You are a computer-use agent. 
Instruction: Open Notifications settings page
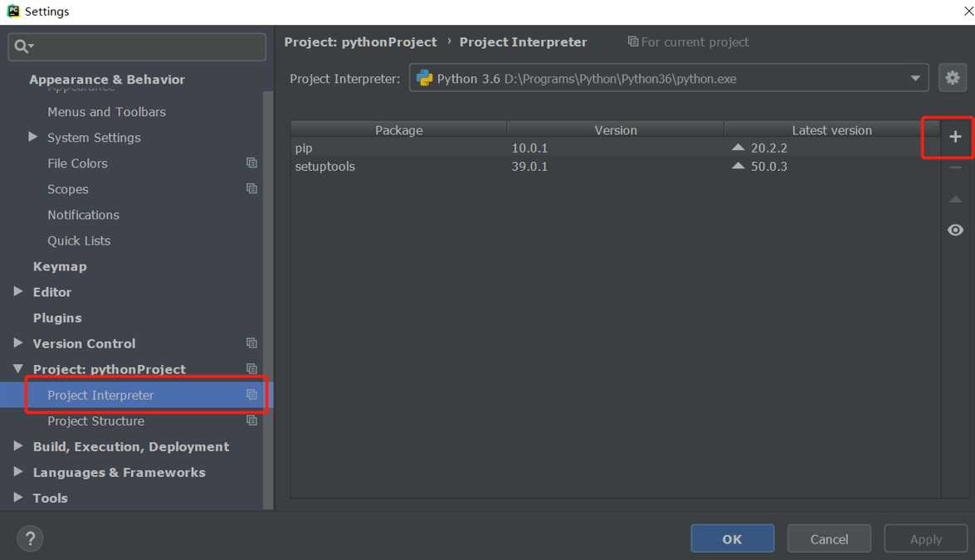click(83, 215)
